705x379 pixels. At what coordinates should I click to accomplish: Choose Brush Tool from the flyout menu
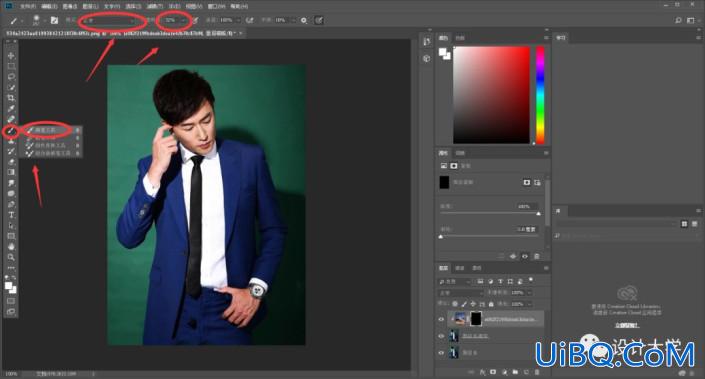(x=53, y=130)
